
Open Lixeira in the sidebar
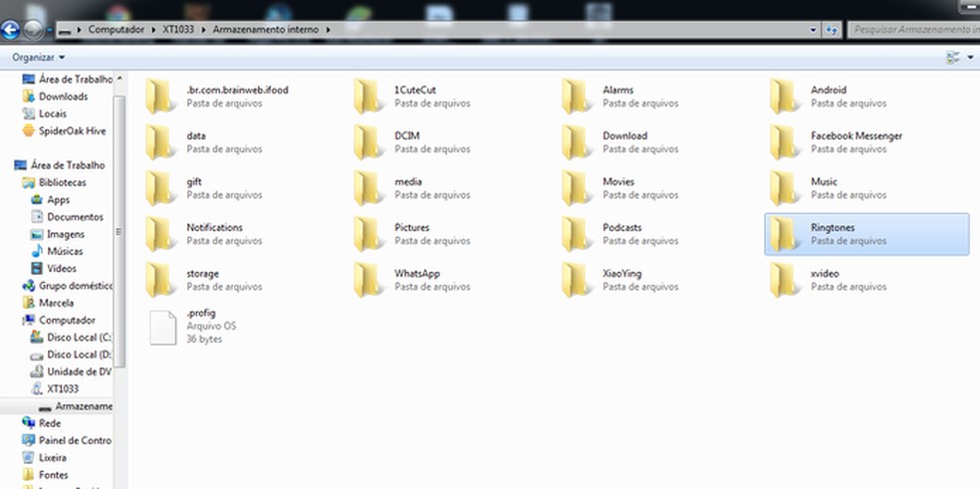[x=45, y=458]
